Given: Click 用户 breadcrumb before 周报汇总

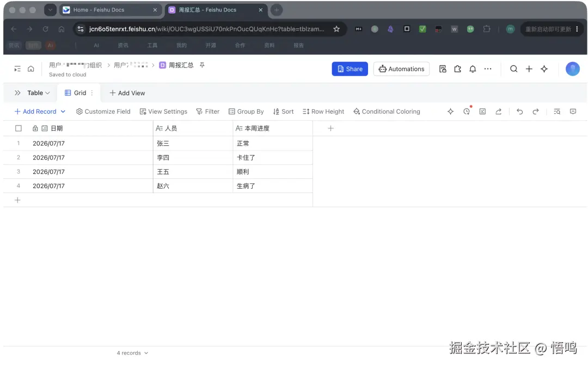Looking at the screenshot, I should coord(131,65).
